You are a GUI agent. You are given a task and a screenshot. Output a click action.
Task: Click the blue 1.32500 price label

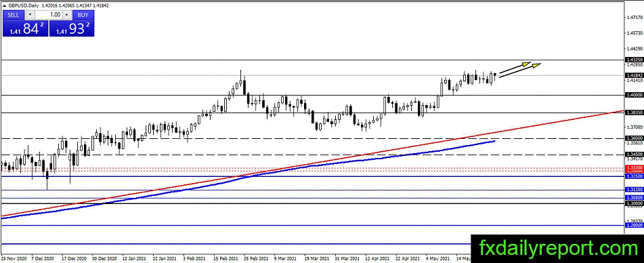tap(634, 176)
